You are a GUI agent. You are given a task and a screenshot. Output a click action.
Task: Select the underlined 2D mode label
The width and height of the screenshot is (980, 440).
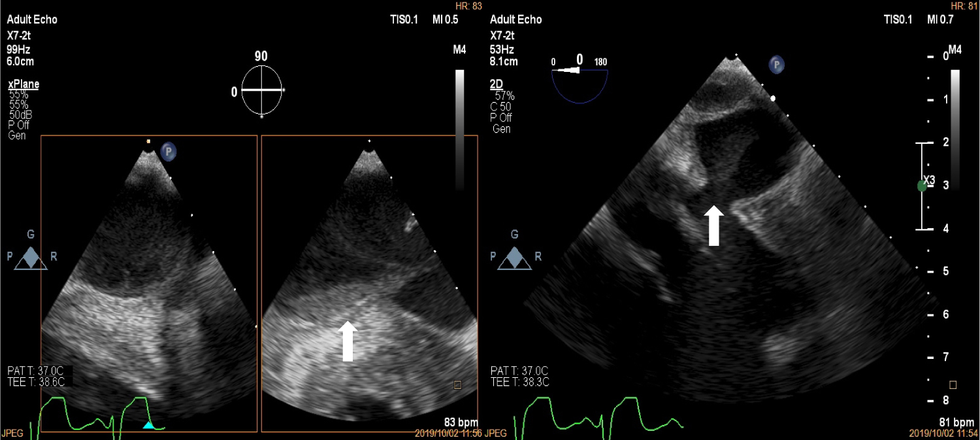pos(498,84)
